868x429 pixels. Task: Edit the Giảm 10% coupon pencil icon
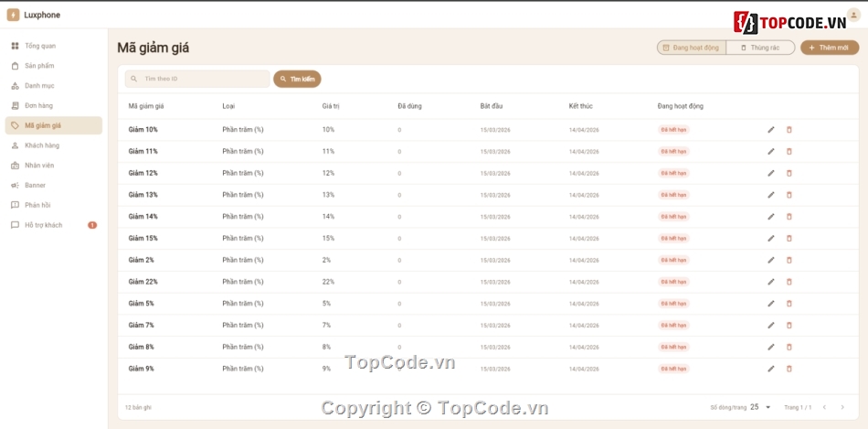(x=771, y=130)
